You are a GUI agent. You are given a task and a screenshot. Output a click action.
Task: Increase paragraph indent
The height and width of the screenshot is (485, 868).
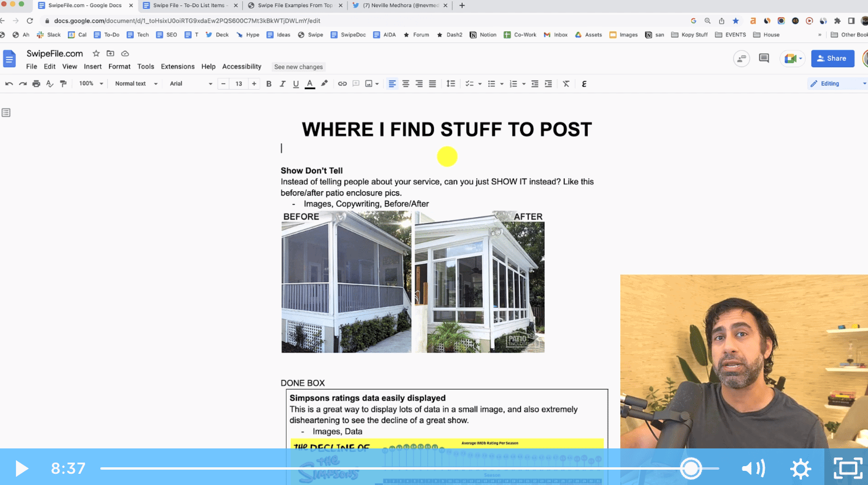point(548,84)
